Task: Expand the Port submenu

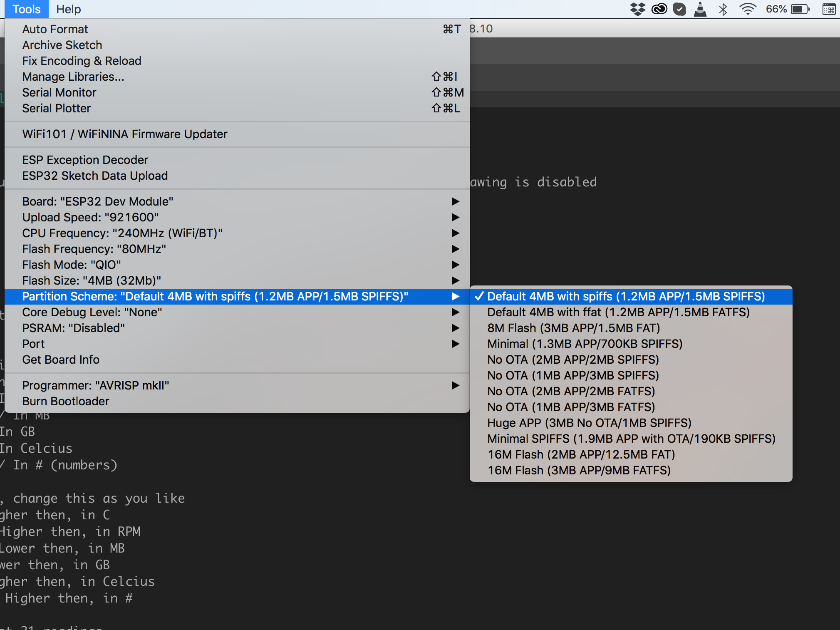Action: pyautogui.click(x=33, y=344)
